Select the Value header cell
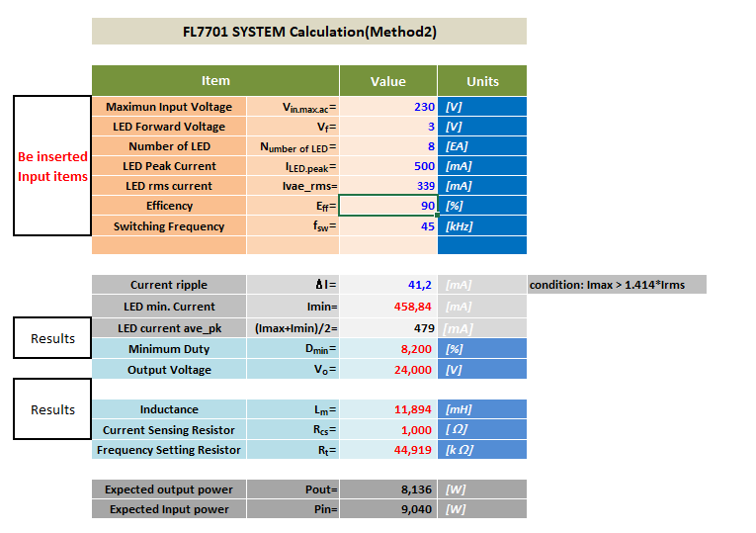 [x=388, y=80]
